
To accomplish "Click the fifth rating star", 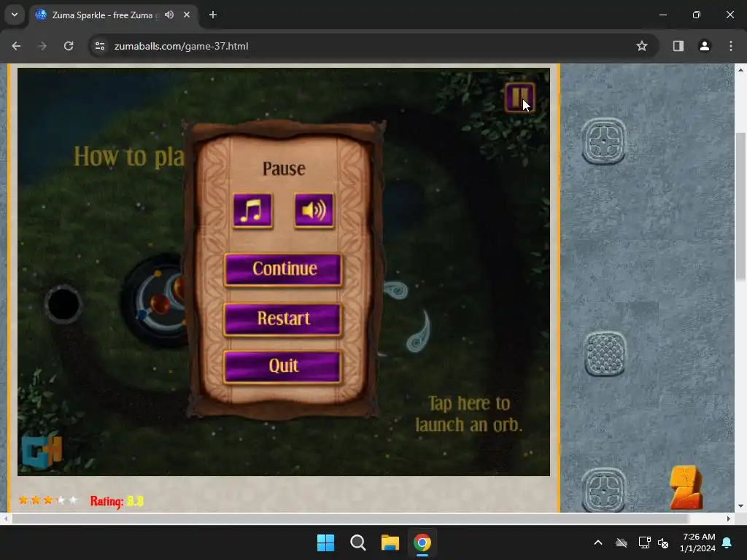I will pos(72,500).
